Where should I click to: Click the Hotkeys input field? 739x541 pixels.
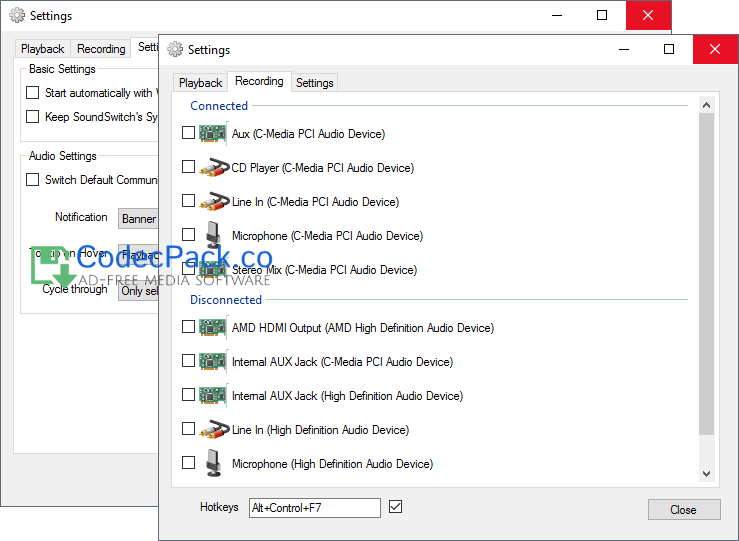(x=314, y=508)
